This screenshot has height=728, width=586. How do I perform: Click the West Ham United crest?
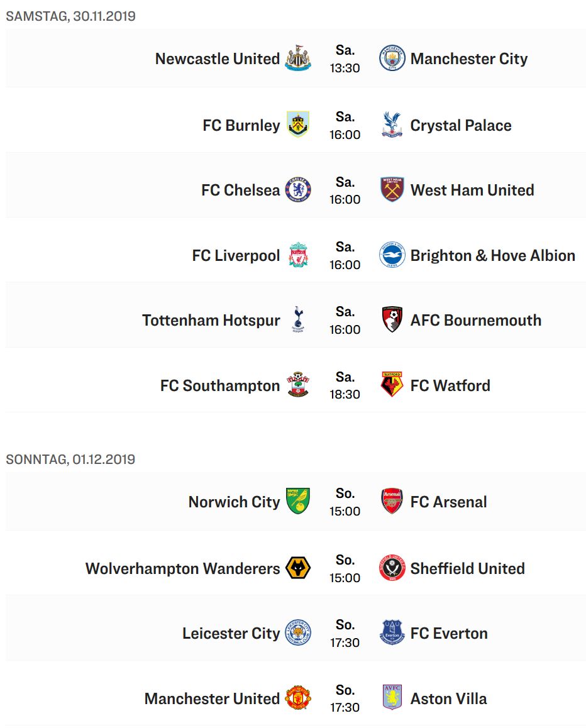tap(392, 189)
